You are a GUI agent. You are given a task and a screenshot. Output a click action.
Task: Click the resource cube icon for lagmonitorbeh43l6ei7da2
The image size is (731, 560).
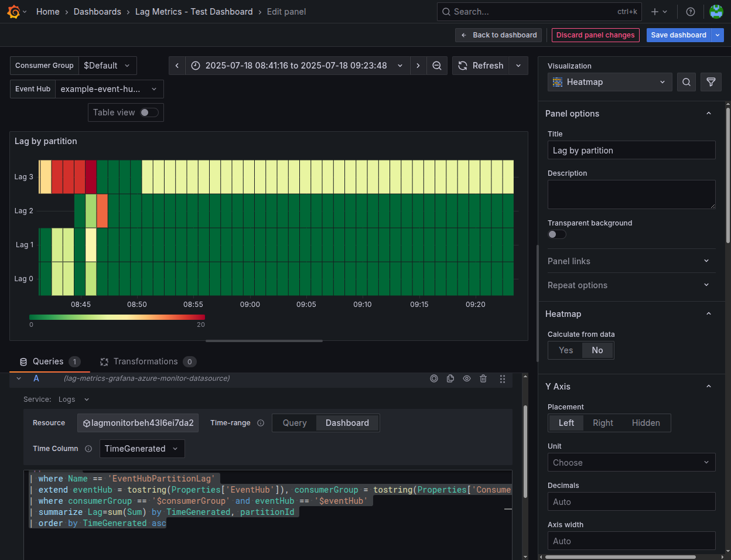tap(87, 423)
